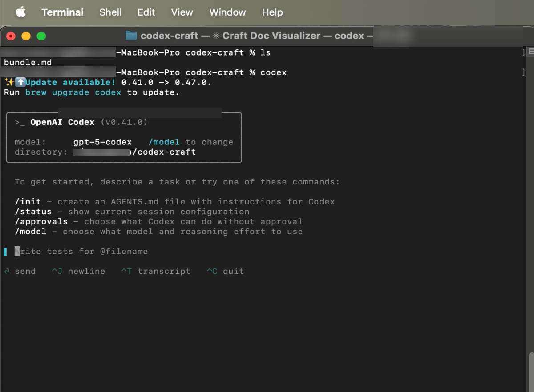Click the /model link to change models
Image resolution: width=534 pixels, height=392 pixels.
point(164,142)
